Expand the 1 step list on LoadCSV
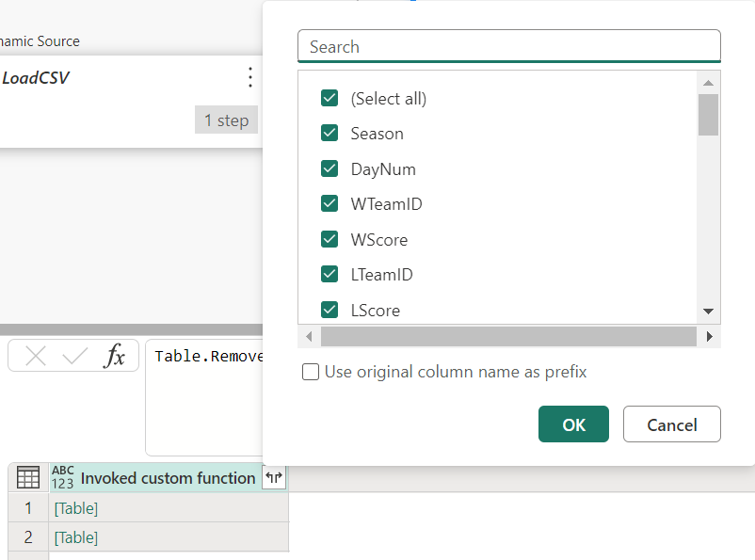755x560 pixels. pos(226,120)
